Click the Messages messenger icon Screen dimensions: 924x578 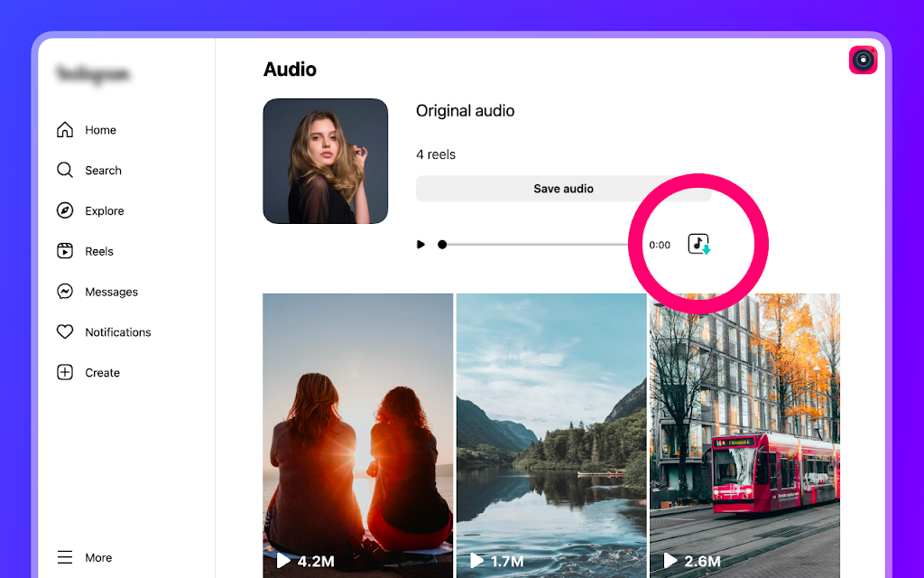pyautogui.click(x=65, y=292)
